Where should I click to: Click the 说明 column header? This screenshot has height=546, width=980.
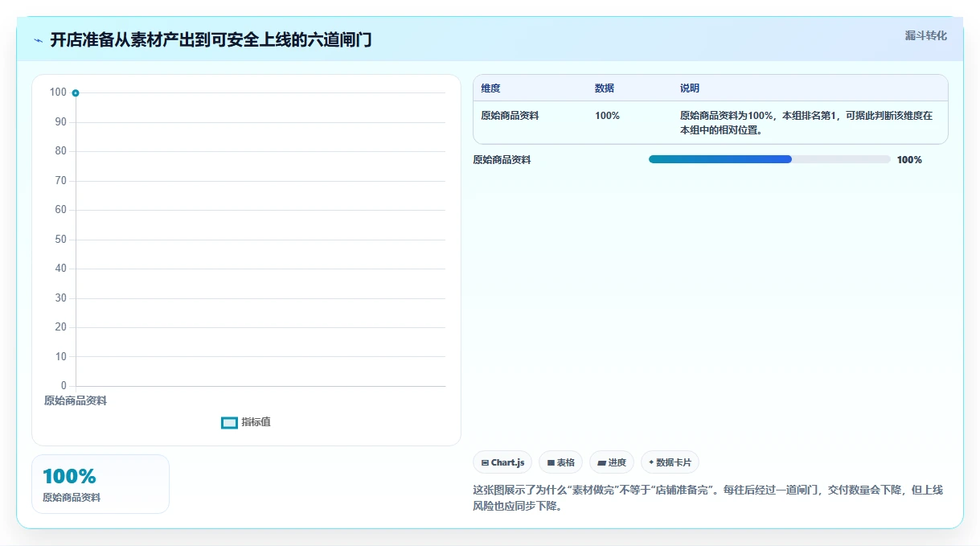coord(690,88)
